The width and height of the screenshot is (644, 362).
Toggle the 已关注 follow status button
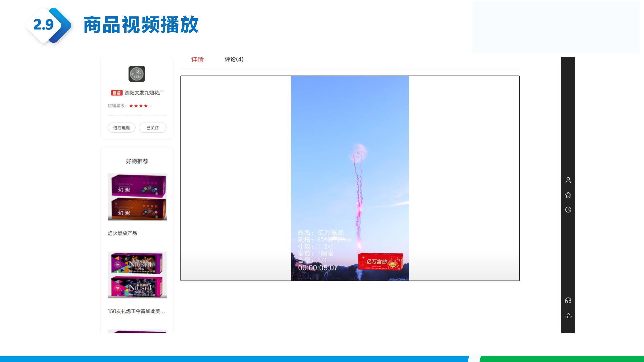pos(153,128)
